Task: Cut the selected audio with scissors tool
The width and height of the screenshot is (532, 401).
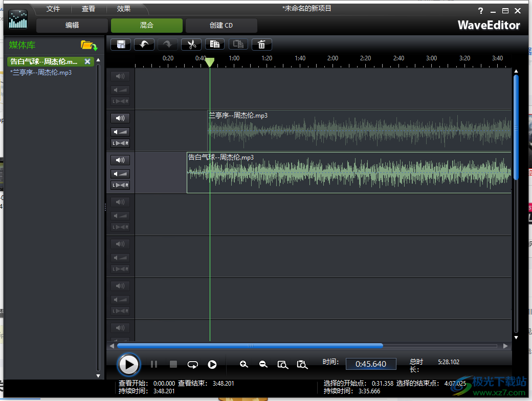Action: coord(191,44)
